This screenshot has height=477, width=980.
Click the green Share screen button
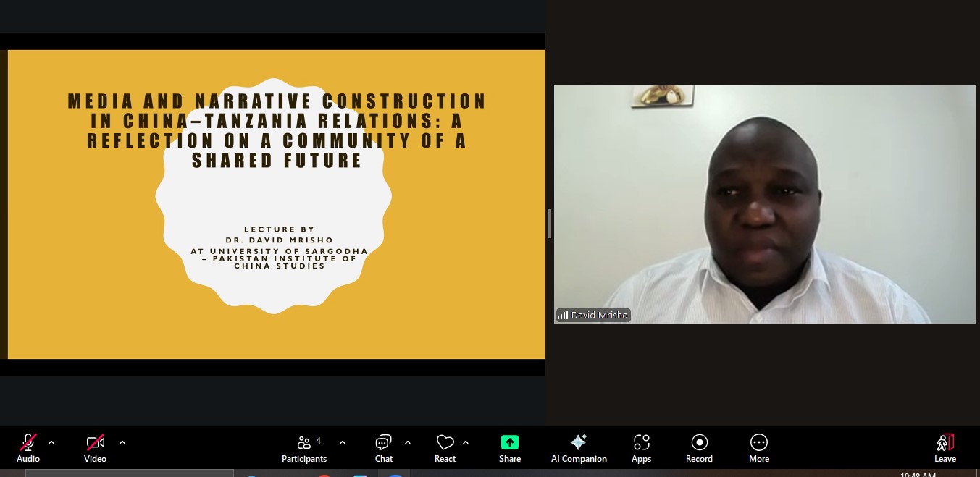(510, 447)
